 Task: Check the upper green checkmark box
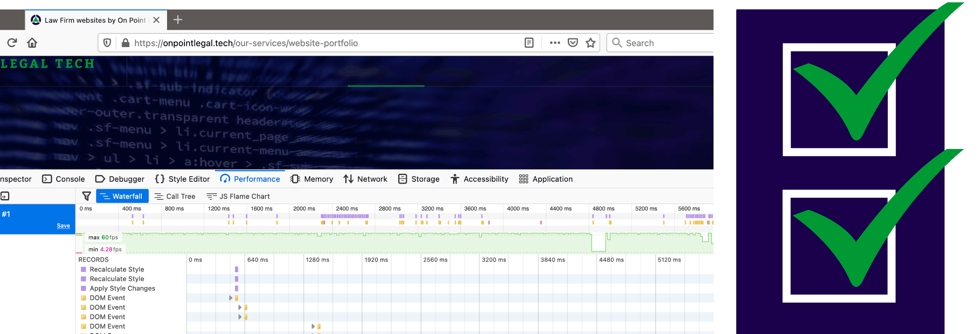[839, 100]
